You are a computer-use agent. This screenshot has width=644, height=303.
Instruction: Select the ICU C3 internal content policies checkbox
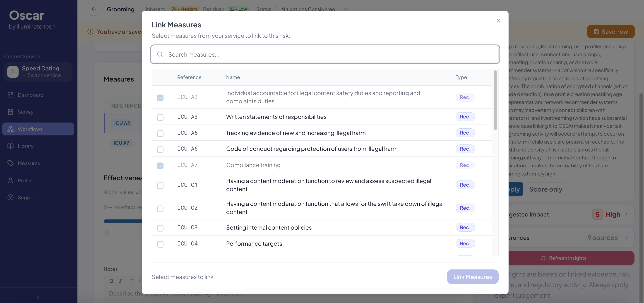click(x=160, y=228)
